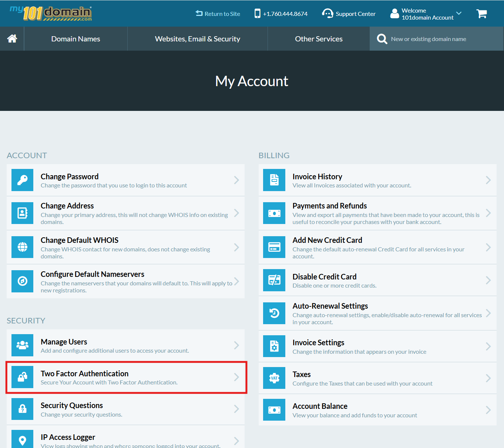Click the Manage Users group icon

tap(23, 345)
